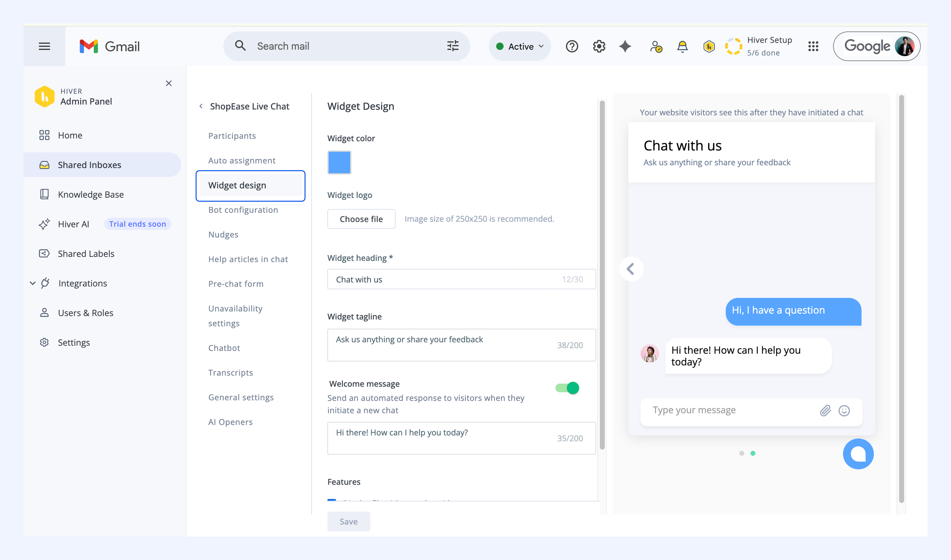951x560 pixels.
Task: Click the "Hi, I have a question" bubble
Action: point(793,312)
